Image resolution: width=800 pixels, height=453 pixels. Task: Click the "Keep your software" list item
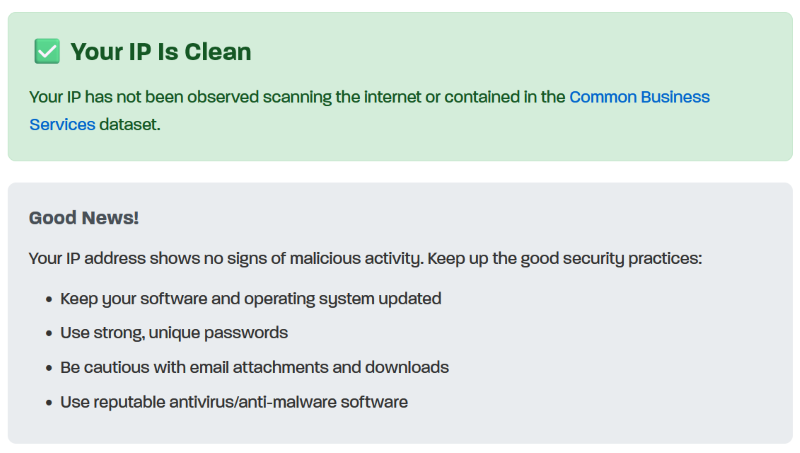point(250,298)
